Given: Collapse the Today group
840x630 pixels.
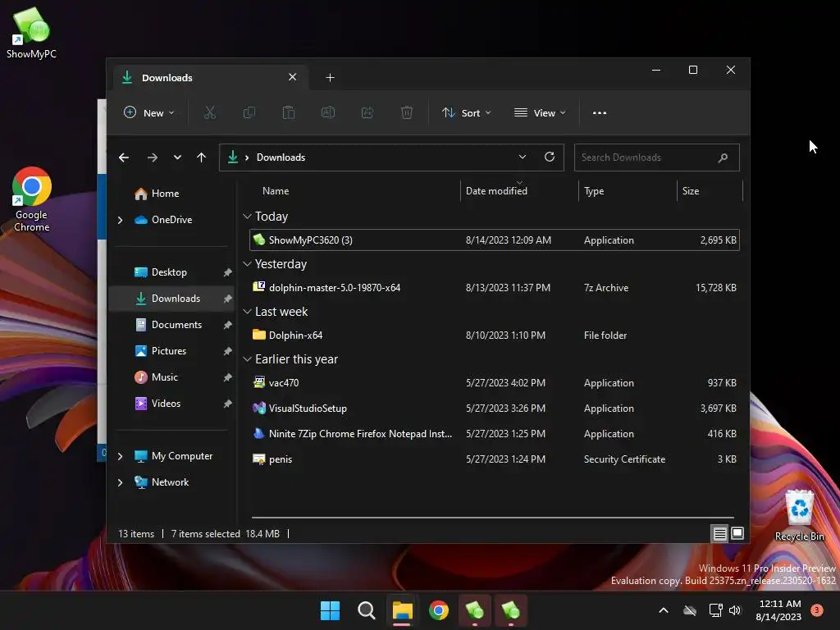Looking at the screenshot, I should [247, 217].
